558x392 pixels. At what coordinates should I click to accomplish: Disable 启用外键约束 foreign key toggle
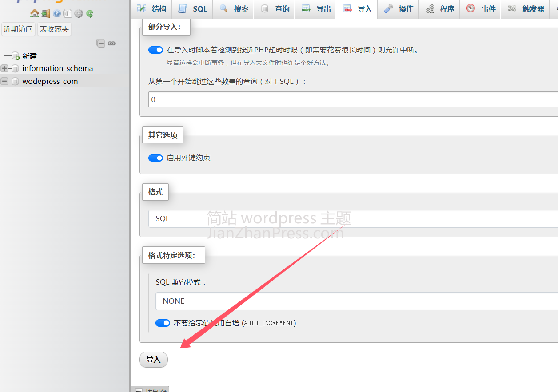point(155,158)
